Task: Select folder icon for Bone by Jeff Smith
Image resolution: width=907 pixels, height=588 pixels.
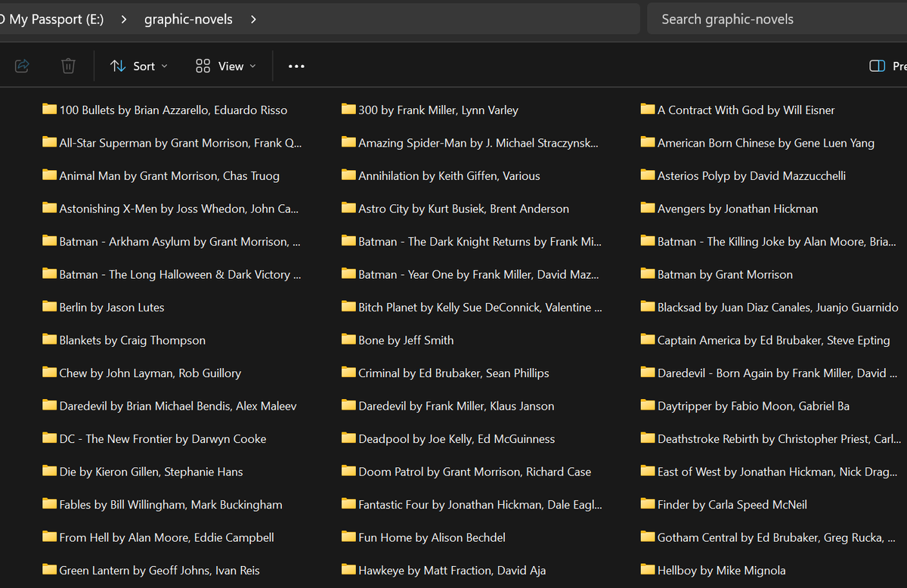Action: point(348,339)
